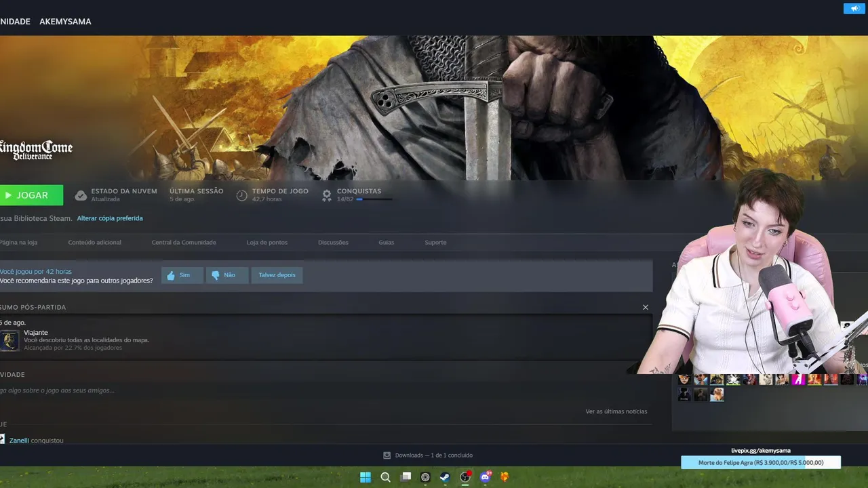This screenshot has width=868, height=488.
Task: Open OBS Studio from the taskbar
Action: (x=465, y=477)
